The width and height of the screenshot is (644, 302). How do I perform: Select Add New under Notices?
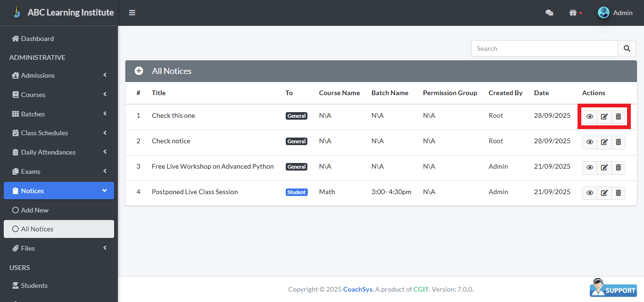(34, 210)
